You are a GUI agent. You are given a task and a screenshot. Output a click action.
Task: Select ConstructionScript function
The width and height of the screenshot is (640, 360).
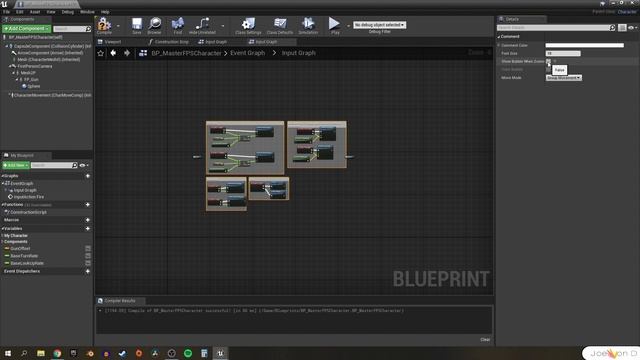[28, 212]
